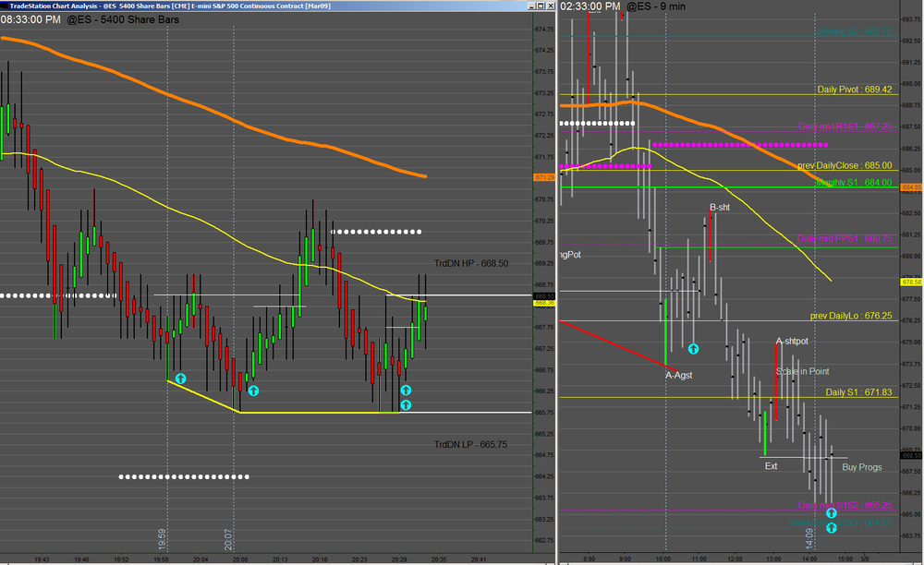924x565 pixels.
Task: Click the Ext annotation
Action: pos(771,466)
